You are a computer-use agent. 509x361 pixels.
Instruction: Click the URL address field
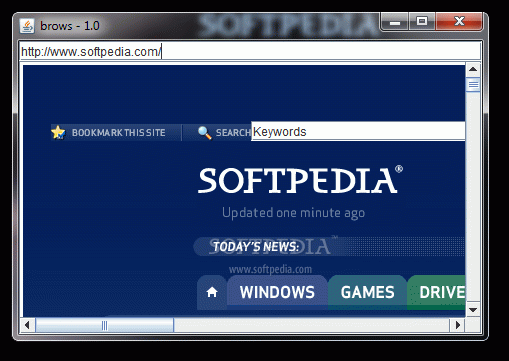coord(250,51)
